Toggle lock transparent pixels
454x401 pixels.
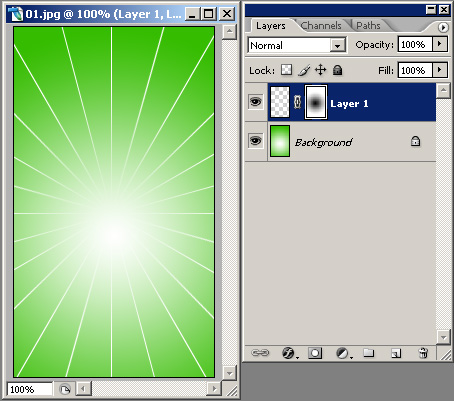coord(287,70)
